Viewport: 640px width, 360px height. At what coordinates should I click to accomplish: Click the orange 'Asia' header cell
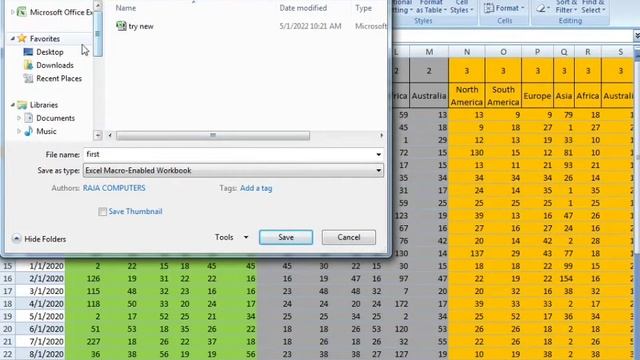click(x=564, y=96)
